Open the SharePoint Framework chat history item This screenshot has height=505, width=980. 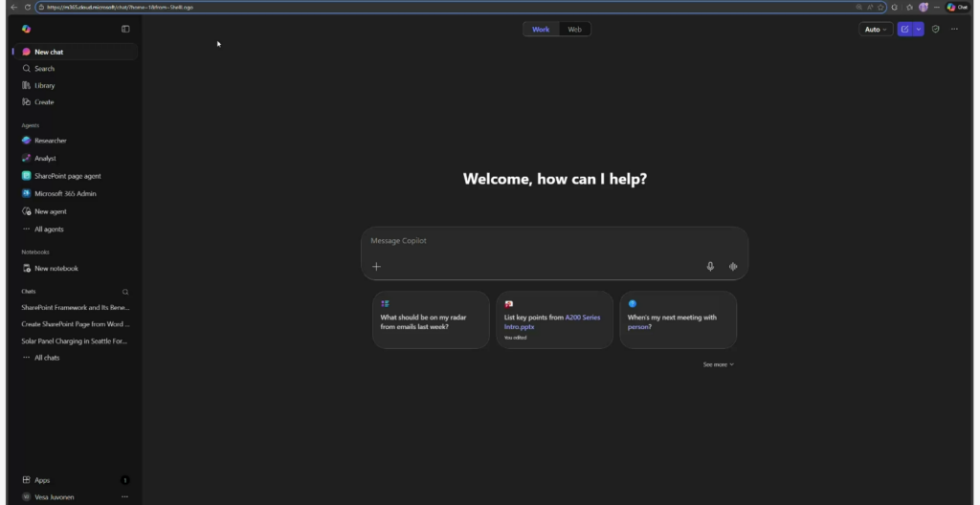[x=76, y=308]
